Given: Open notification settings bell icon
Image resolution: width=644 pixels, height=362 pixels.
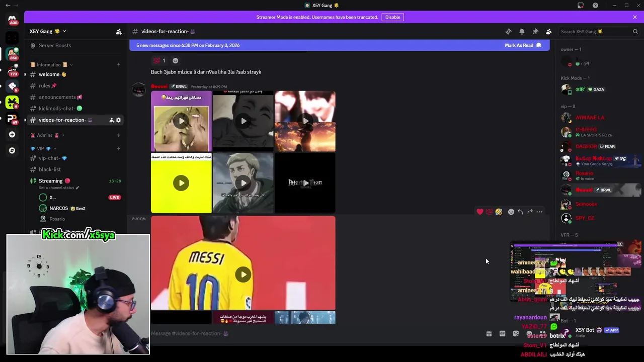Looking at the screenshot, I should tap(522, 31).
